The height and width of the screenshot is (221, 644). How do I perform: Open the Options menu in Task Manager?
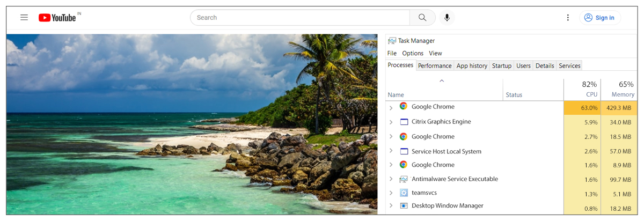[413, 53]
